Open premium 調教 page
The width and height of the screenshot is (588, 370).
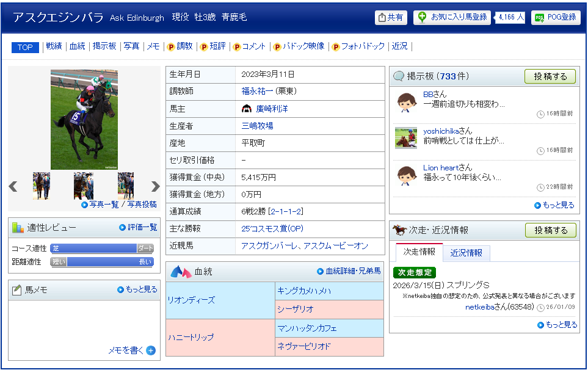180,46
